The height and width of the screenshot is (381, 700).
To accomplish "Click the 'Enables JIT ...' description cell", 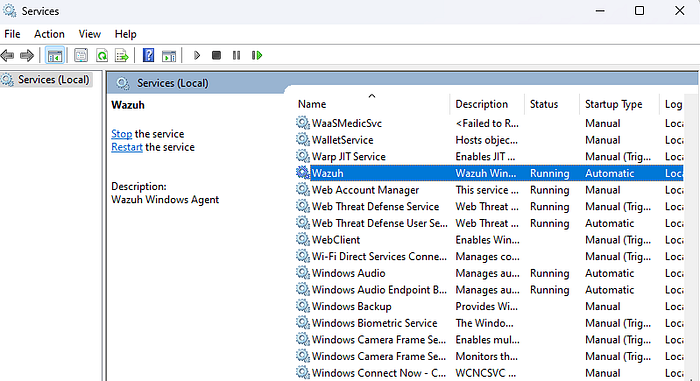I will tap(485, 156).
